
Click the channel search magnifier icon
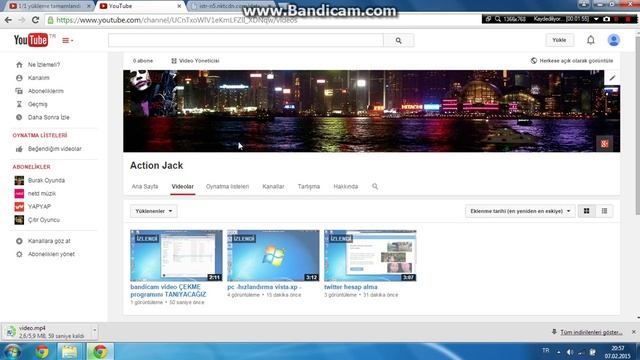pos(375,187)
